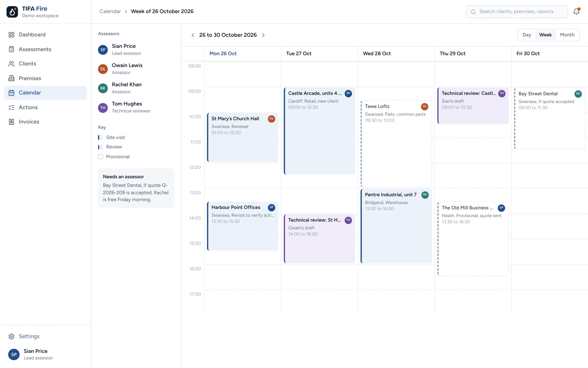Screen dimensions: 588x368
Task: Open Tawe Lofts provisional booking
Action: coord(396,144)
